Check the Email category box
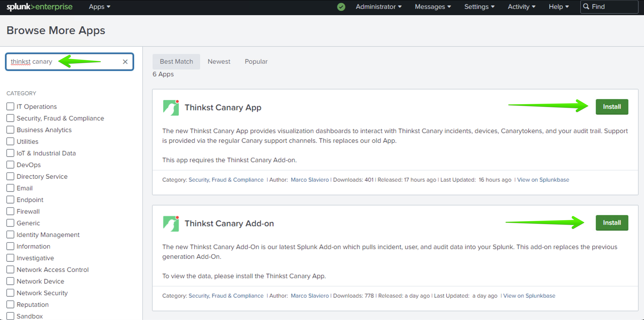The width and height of the screenshot is (644, 320). click(10, 188)
